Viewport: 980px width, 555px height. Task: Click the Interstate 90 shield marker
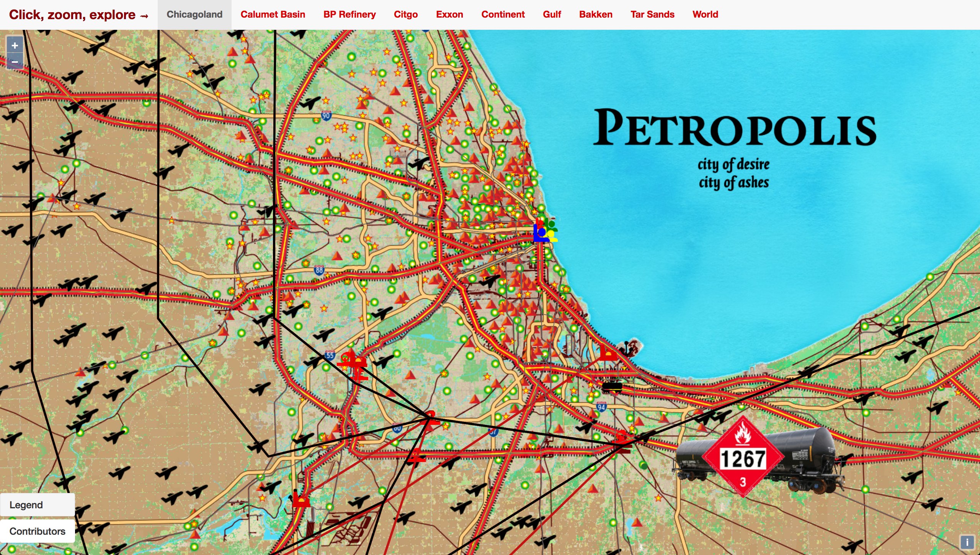tap(326, 116)
